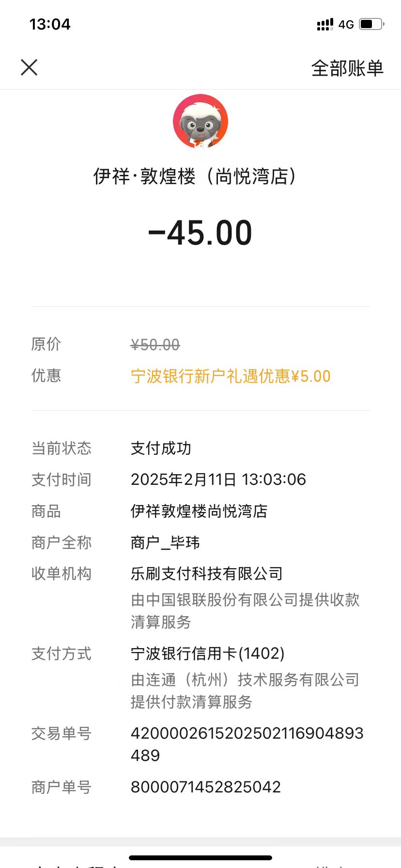
Task: Tap the battery icon in the status bar
Action: coord(371,24)
